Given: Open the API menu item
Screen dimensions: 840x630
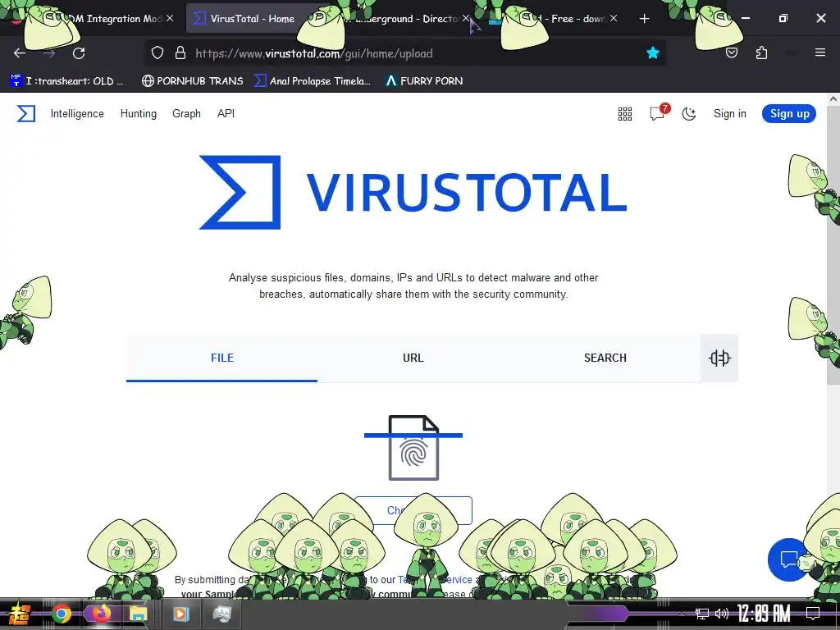Looking at the screenshot, I should click(x=226, y=113).
